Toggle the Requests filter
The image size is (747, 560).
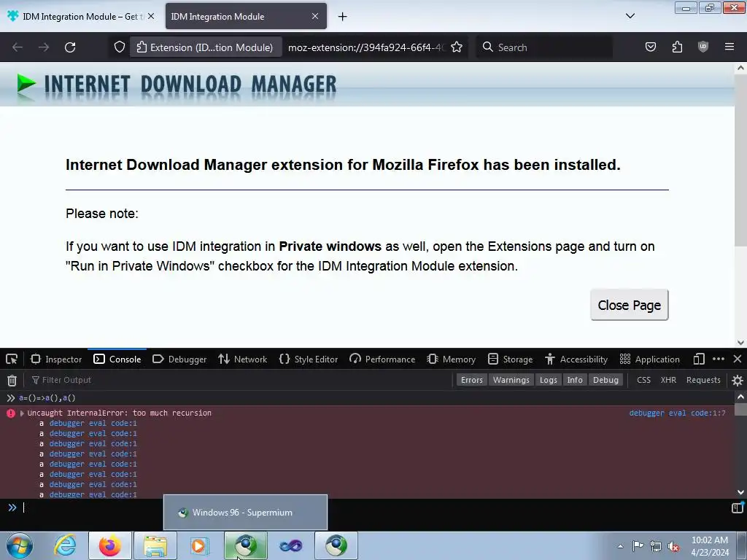tap(703, 380)
